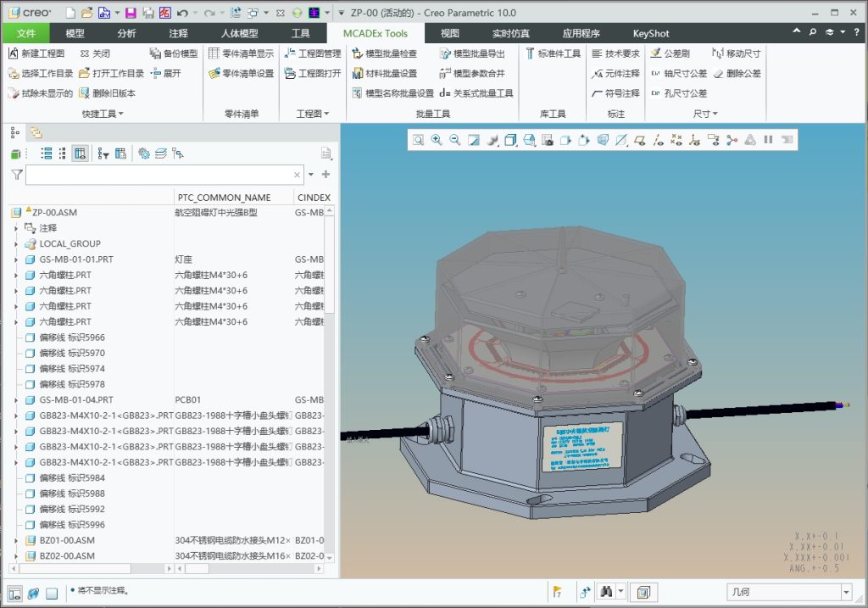Click the Undo arrow icon
The height and width of the screenshot is (608, 868).
click(x=182, y=14)
